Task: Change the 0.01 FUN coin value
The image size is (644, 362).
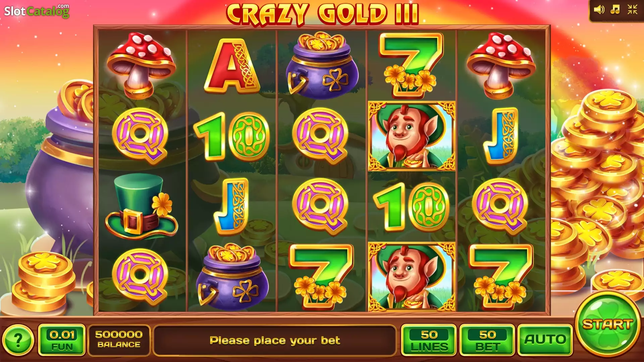Action: point(62,340)
